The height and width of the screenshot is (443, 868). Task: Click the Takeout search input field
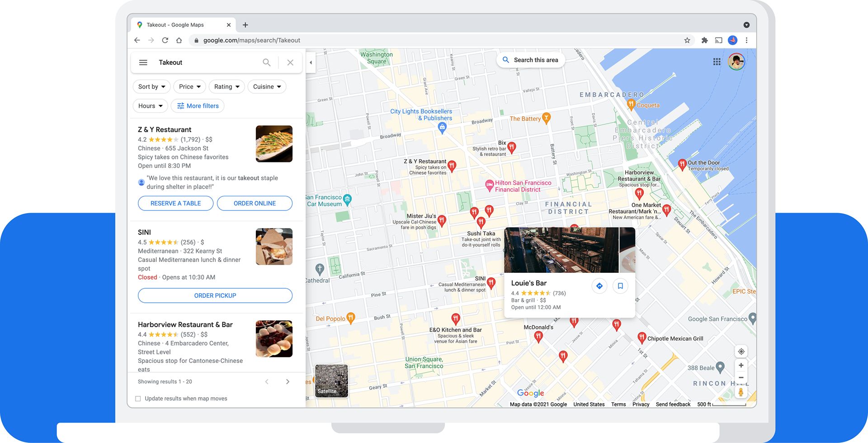tap(208, 62)
